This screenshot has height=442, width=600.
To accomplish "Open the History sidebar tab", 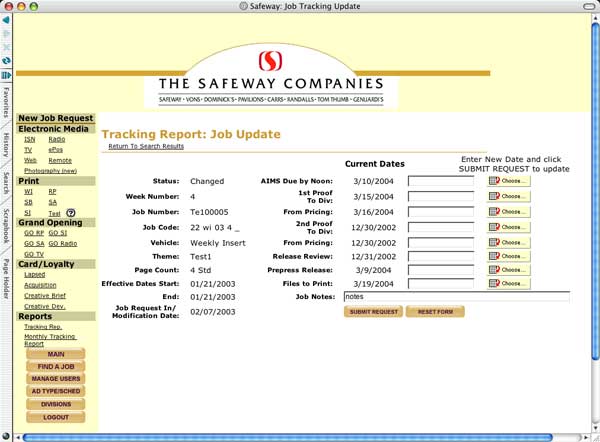I will coord(6,145).
